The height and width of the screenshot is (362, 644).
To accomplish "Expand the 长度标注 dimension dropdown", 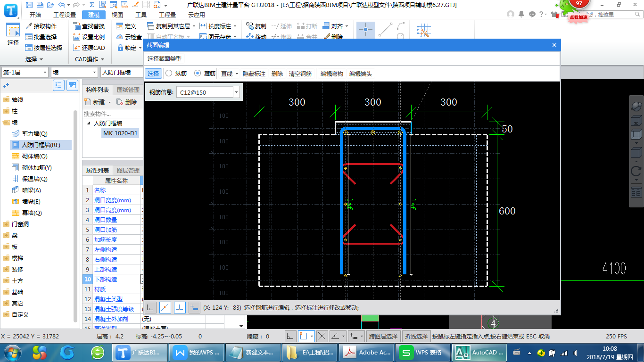I will tap(235, 26).
